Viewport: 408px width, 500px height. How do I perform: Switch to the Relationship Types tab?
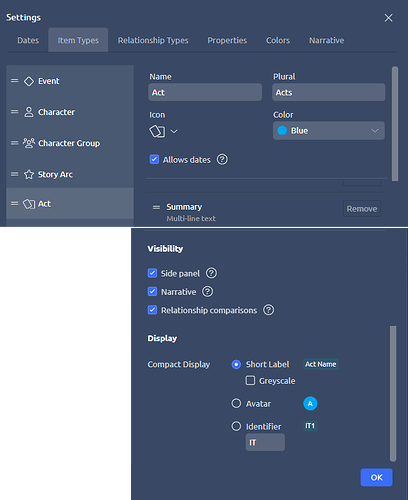coord(153,40)
